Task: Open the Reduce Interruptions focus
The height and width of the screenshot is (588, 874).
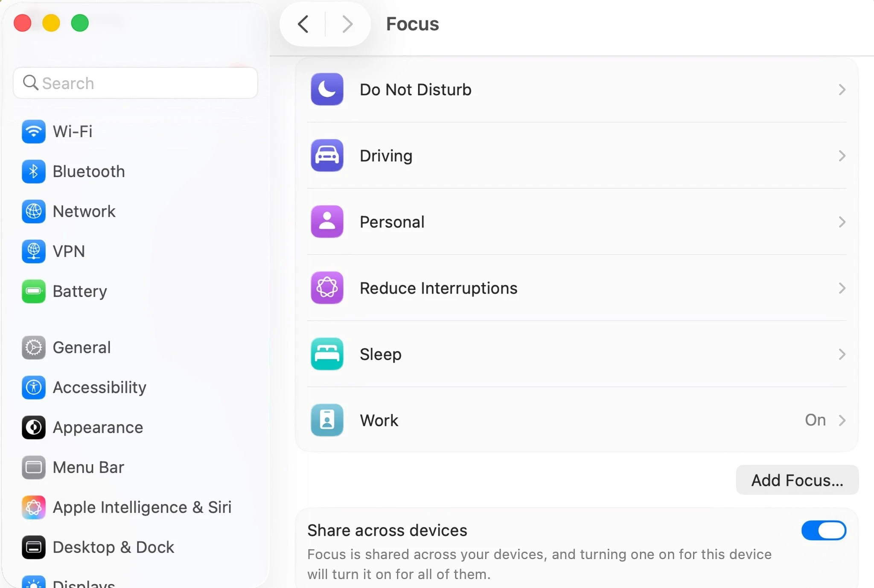Action: [577, 288]
